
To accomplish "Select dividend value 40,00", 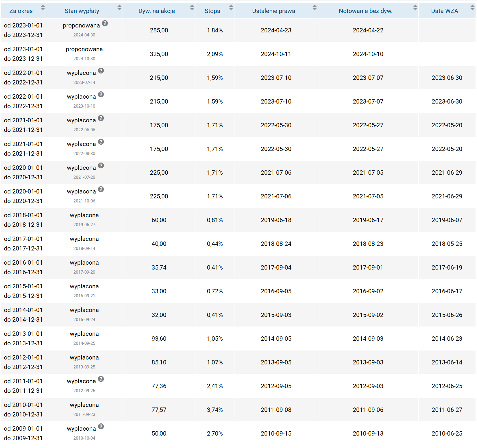I will [x=159, y=244].
